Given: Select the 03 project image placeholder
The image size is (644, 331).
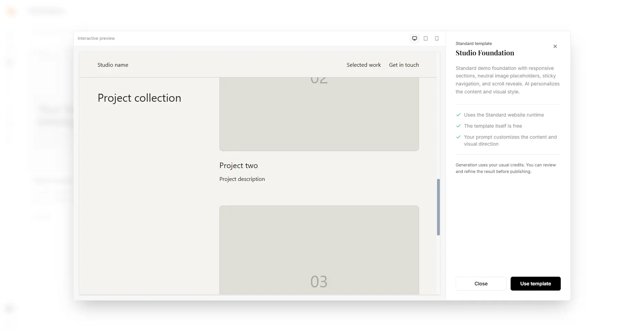Looking at the screenshot, I should tap(319, 250).
